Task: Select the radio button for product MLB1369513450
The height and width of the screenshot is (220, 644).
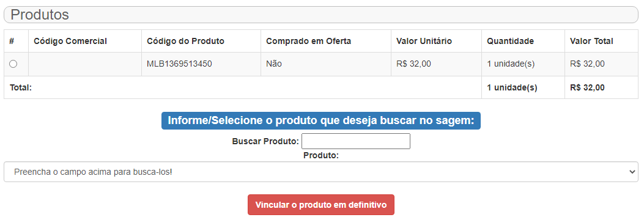Action: (13, 64)
